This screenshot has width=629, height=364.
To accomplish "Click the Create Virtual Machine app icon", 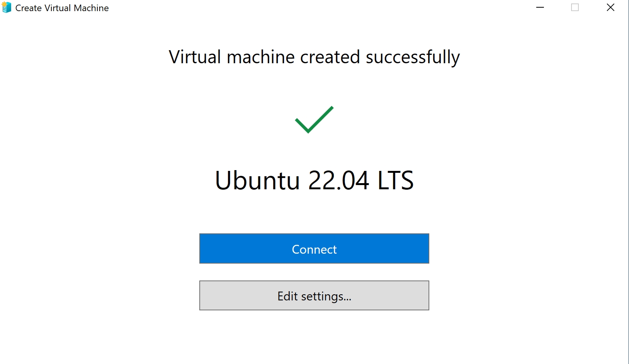I will (x=6, y=7).
